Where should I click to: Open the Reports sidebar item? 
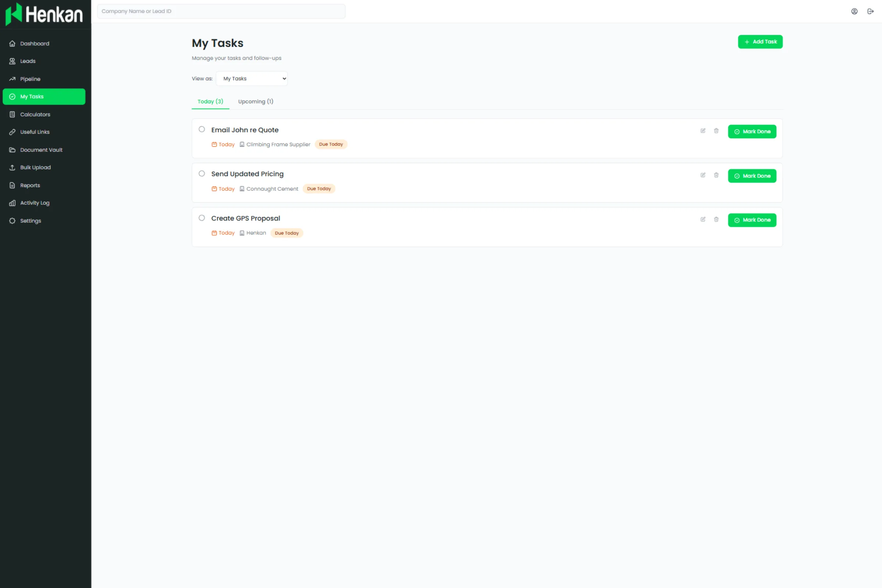tap(30, 185)
